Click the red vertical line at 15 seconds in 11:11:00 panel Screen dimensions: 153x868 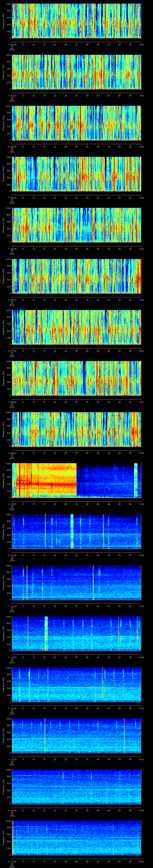(45, 531)
